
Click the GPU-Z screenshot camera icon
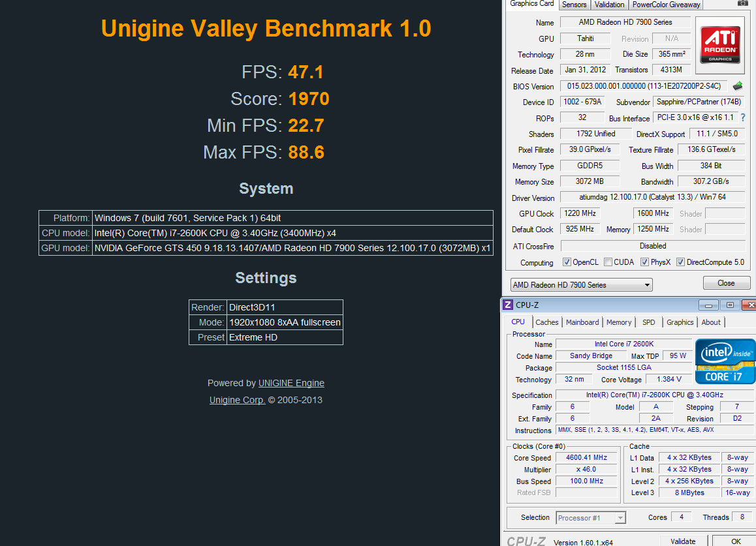[742, 3]
